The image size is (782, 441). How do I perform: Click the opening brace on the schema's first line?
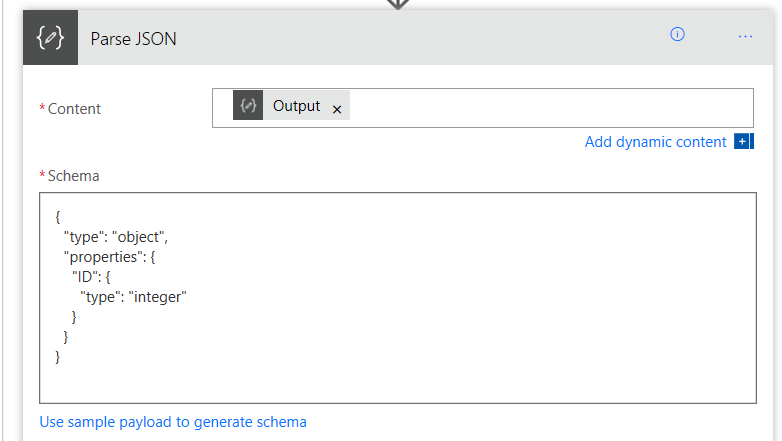[x=57, y=217]
